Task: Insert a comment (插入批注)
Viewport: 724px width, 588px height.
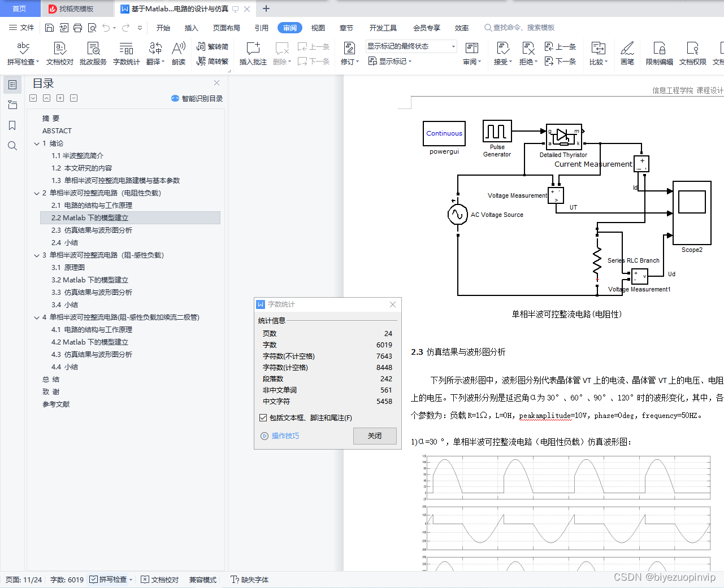Action: click(x=253, y=54)
